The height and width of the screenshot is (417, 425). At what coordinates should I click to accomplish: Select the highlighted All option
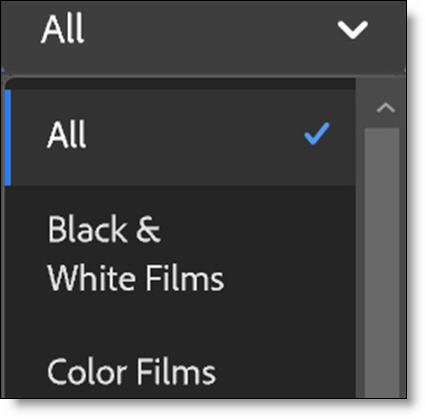(x=180, y=137)
